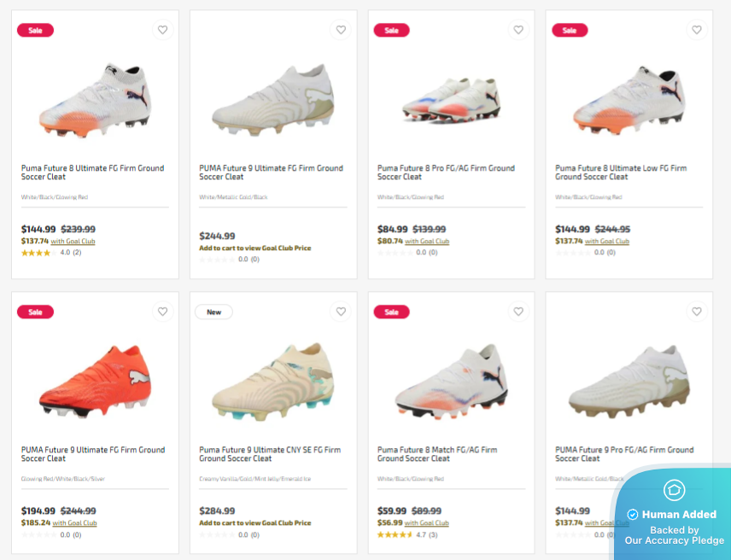Favorite the Puma Future 8 Match FG/AG
The height and width of the screenshot is (560, 731).
tap(518, 312)
